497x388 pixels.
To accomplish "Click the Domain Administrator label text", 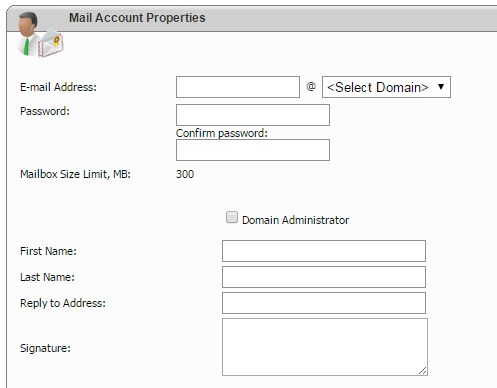I will (x=295, y=220).
